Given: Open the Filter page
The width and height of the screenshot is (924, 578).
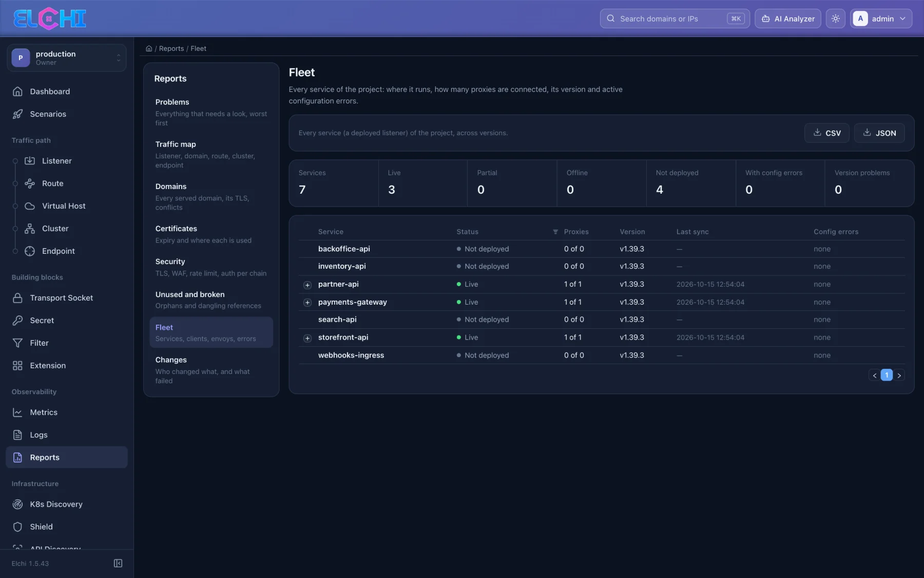Looking at the screenshot, I should (x=67, y=343).
